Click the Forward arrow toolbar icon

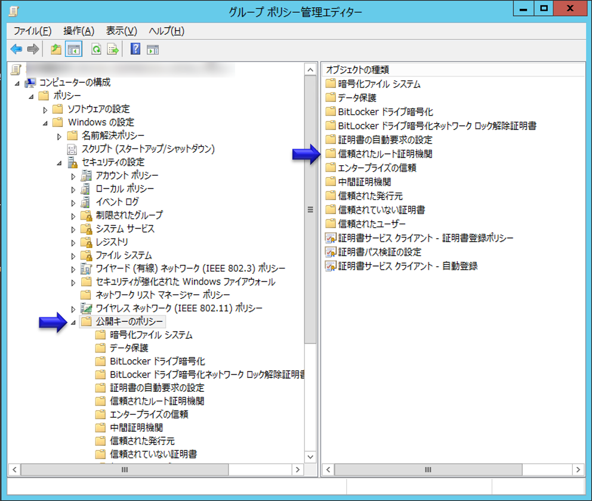click(x=33, y=49)
